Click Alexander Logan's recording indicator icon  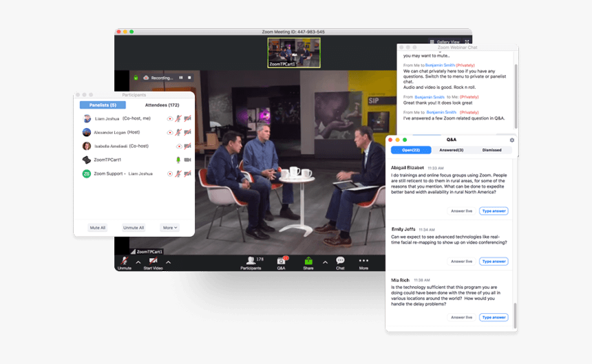point(170,132)
